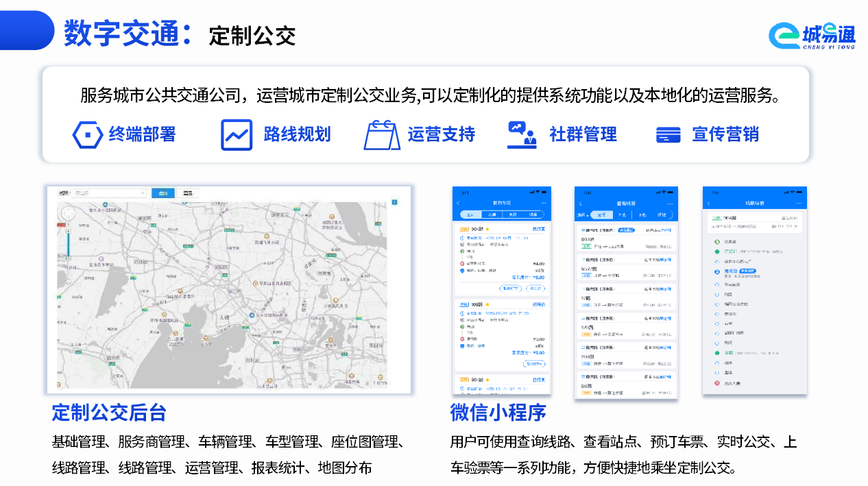This screenshot has width=868, height=486.
Task: Tap the first route card in middle phone
Action: tap(625, 238)
